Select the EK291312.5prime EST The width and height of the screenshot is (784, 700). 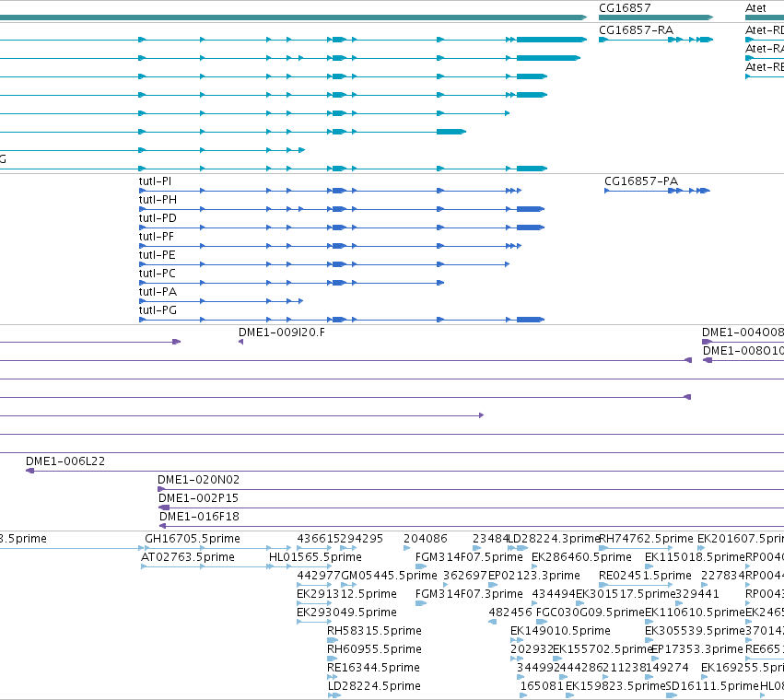coord(314,603)
